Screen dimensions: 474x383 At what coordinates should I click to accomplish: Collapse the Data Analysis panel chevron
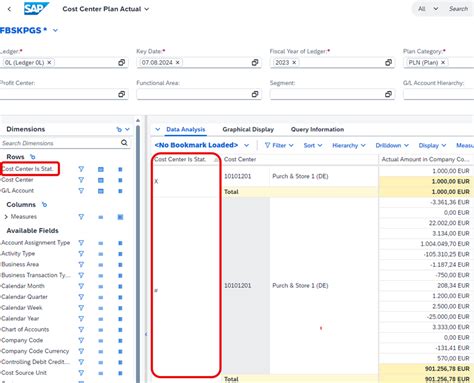point(158,129)
